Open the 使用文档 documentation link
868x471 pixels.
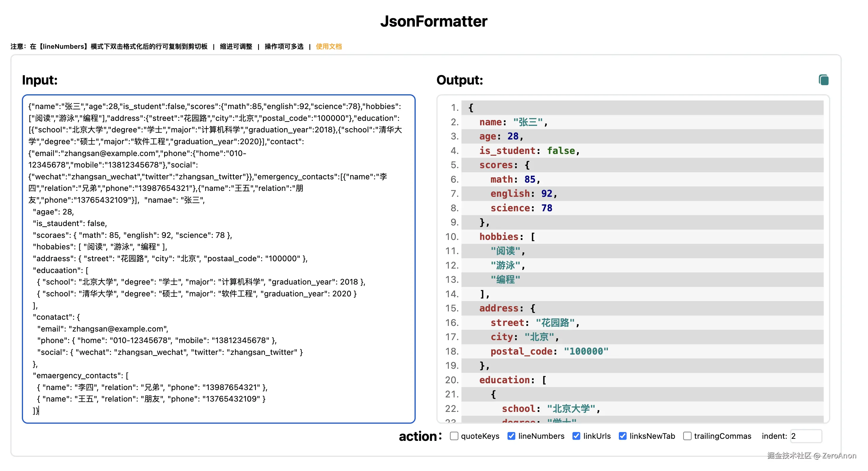(x=329, y=46)
